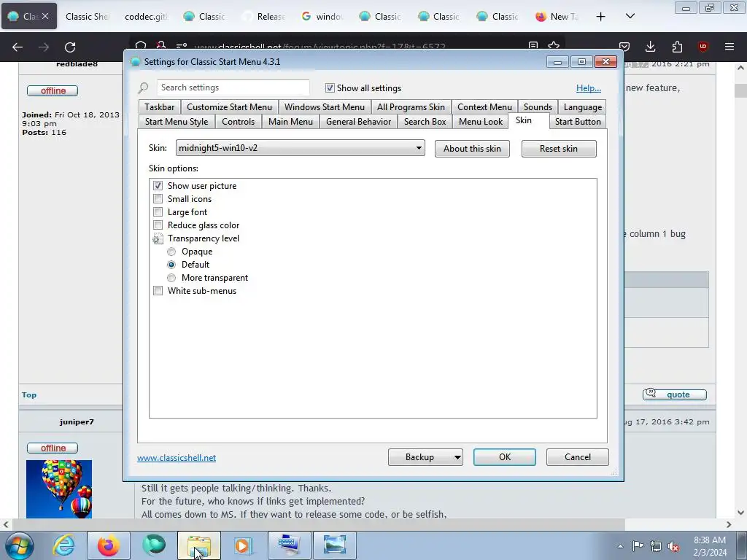Switch to coddec.github browser tab
The height and width of the screenshot is (560, 747).
(x=146, y=17)
